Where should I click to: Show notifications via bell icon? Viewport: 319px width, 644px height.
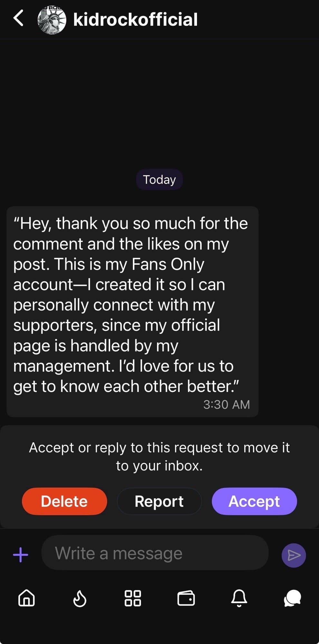tap(239, 598)
